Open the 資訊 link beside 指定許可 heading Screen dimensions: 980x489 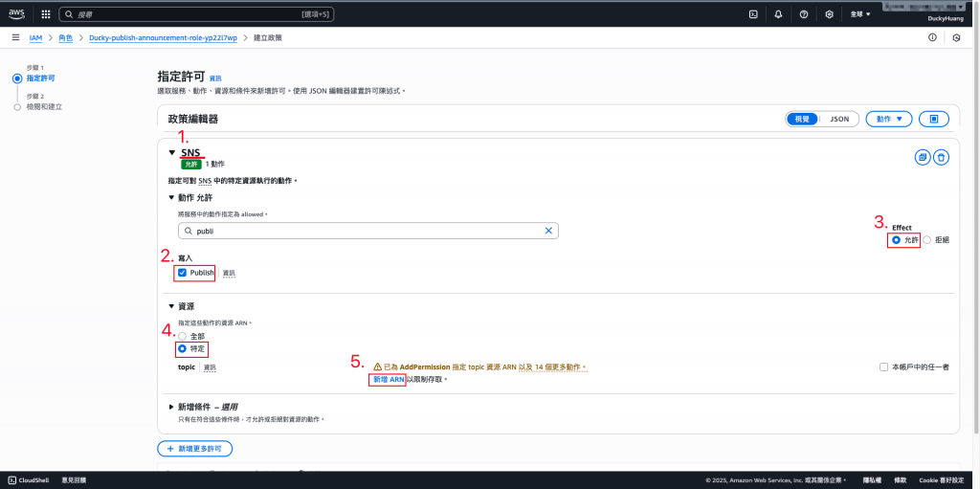click(215, 78)
